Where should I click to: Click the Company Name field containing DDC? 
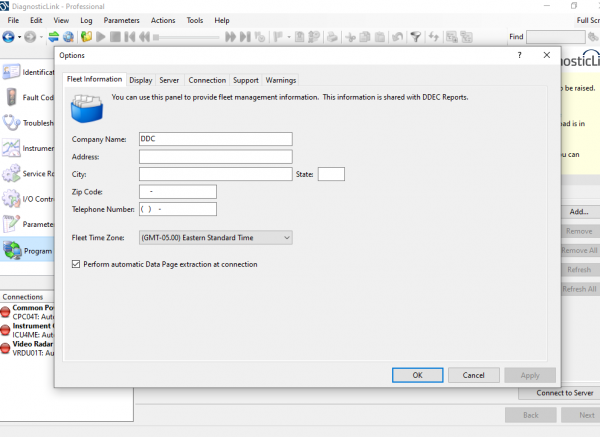[x=216, y=139]
